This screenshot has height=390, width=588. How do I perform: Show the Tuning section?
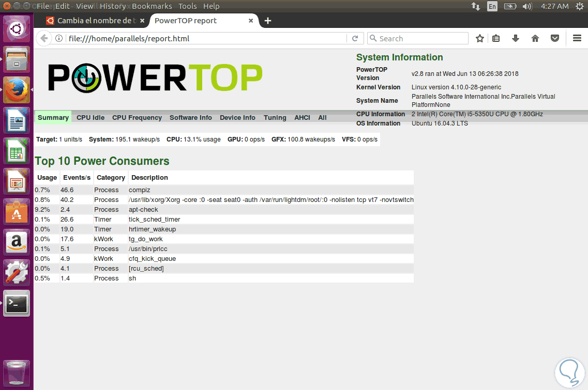coord(275,118)
